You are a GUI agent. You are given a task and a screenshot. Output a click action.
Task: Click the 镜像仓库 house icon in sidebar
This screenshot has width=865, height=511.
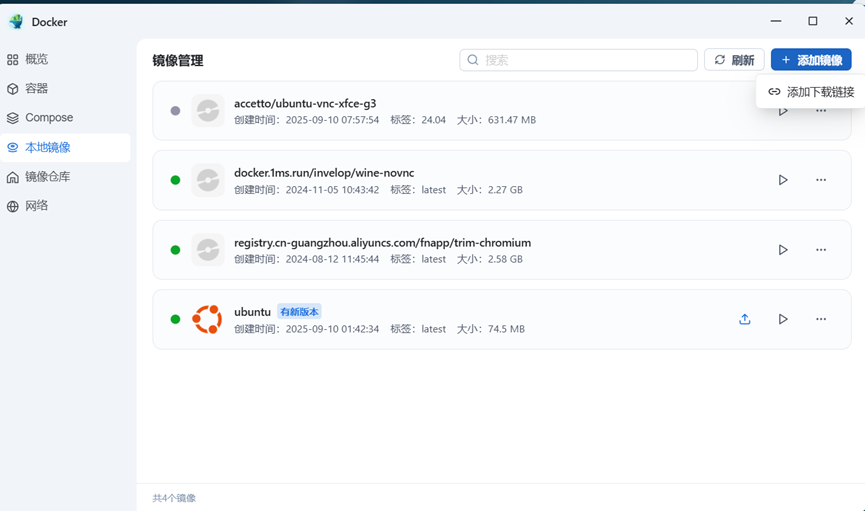point(13,177)
